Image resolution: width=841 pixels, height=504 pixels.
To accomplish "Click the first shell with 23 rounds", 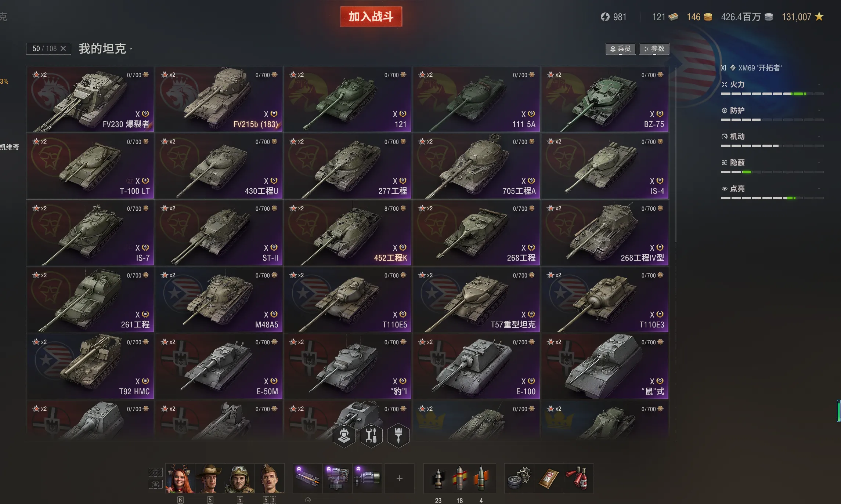I will (x=438, y=478).
